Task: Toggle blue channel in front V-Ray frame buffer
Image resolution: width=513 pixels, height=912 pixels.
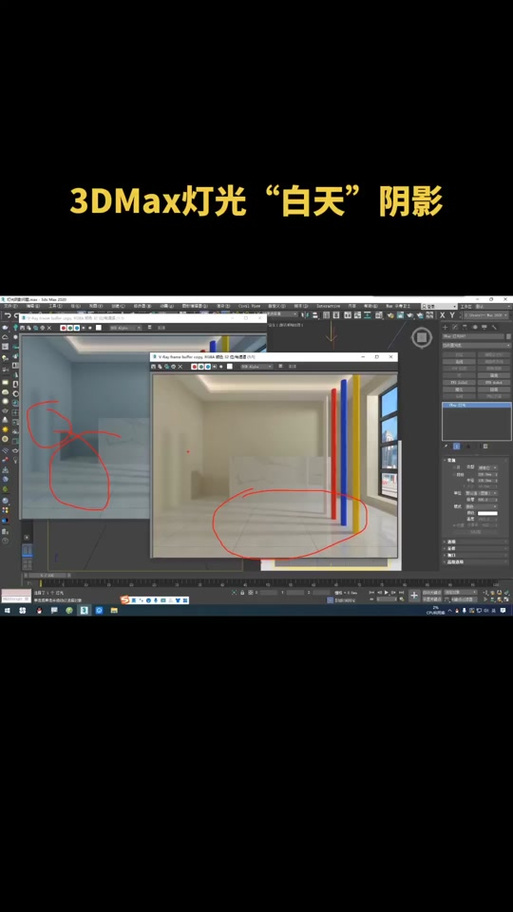Action: pyautogui.click(x=208, y=366)
